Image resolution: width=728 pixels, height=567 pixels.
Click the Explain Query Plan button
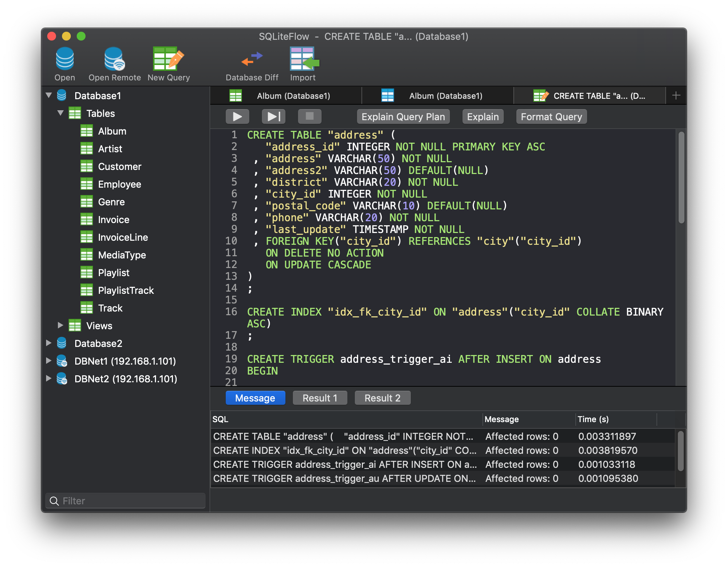click(403, 117)
